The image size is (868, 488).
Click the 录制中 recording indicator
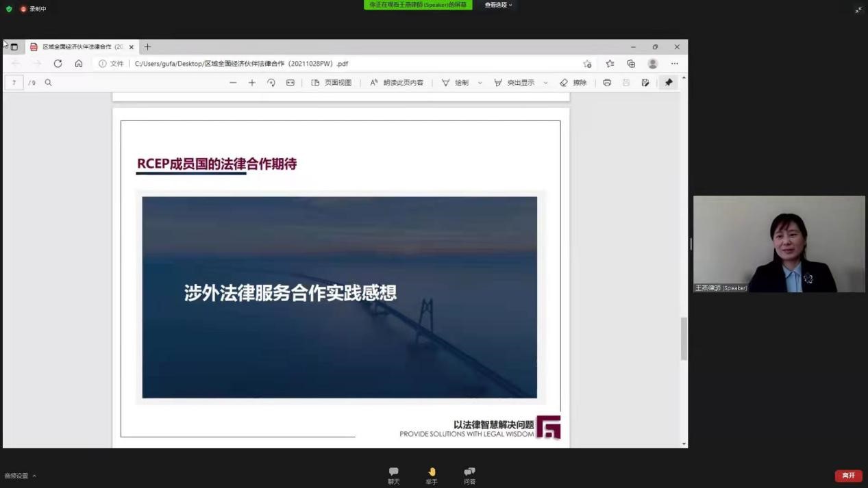[x=33, y=9]
